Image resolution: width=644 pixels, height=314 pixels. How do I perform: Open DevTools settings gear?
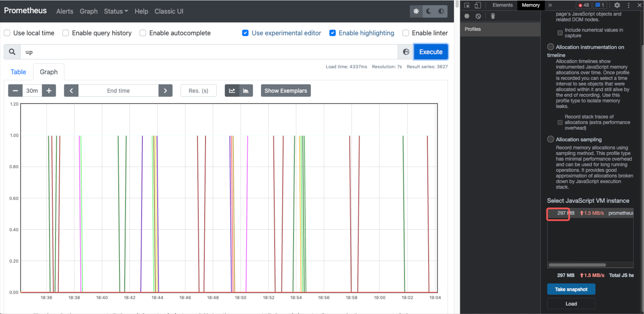[x=617, y=5]
